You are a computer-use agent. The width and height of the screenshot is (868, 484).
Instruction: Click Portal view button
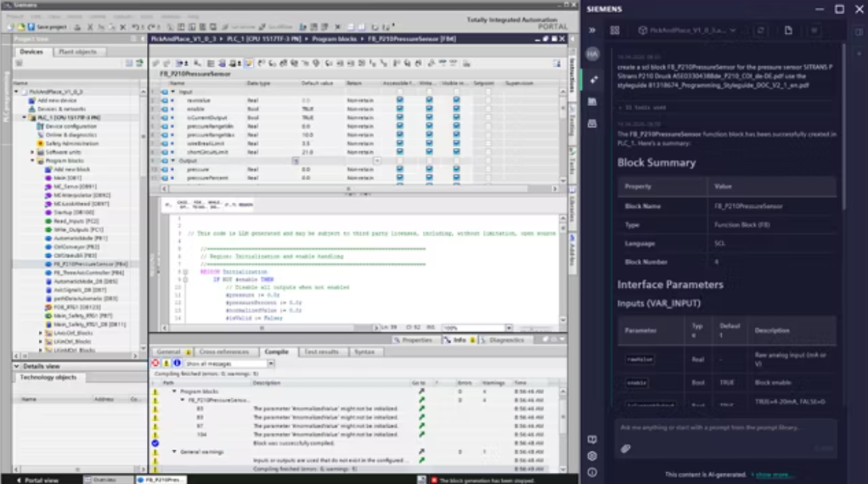pos(38,480)
